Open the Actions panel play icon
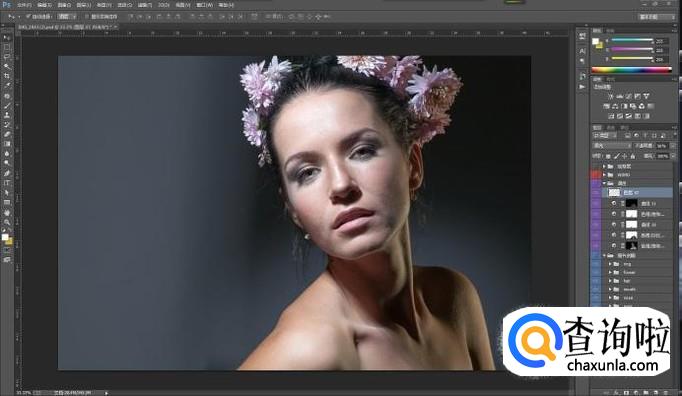This screenshot has height=396, width=682. [582, 87]
